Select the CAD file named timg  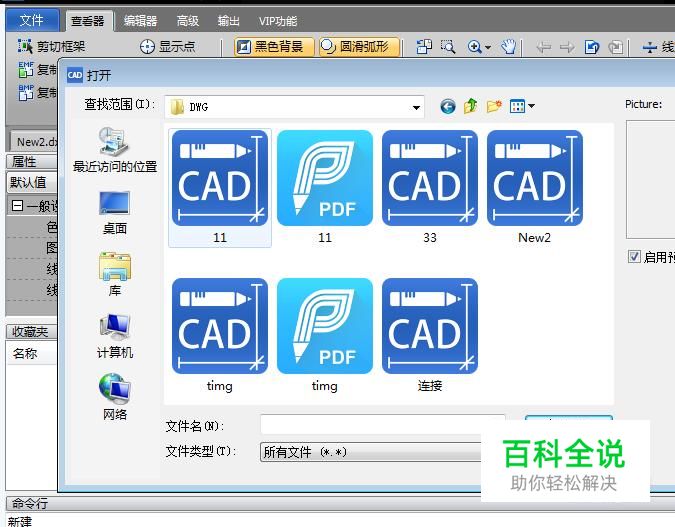tap(220, 335)
